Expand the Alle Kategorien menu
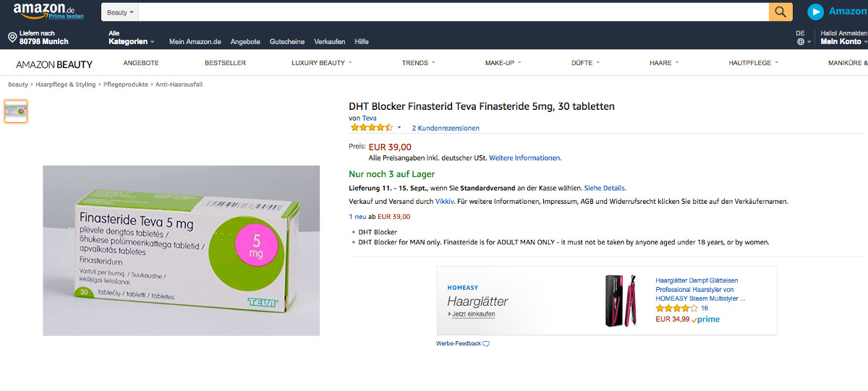Image resolution: width=868 pixels, height=391 pixels. [131, 41]
